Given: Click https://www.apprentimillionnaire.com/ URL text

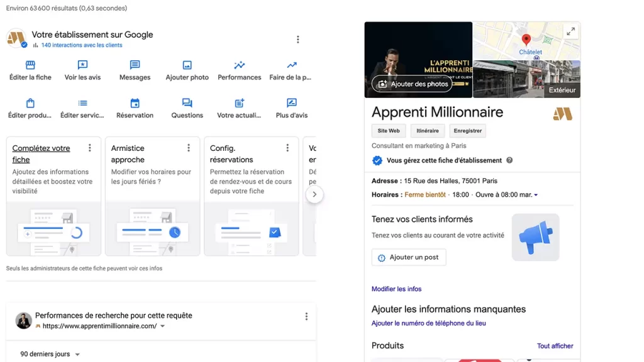Looking at the screenshot, I should coord(100,326).
